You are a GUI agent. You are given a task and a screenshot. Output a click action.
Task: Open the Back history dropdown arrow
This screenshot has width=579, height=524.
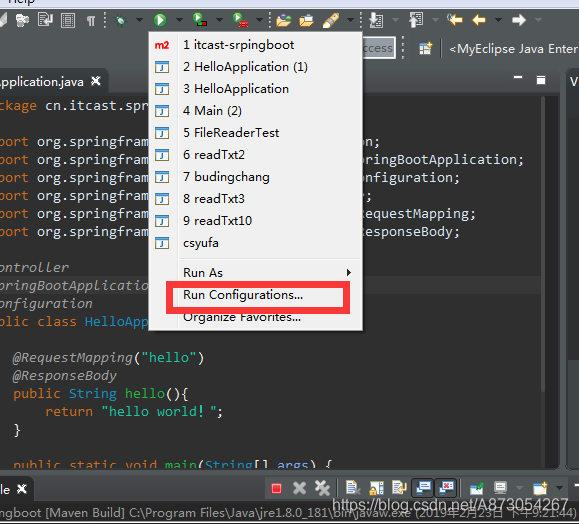pyautogui.click(x=498, y=20)
